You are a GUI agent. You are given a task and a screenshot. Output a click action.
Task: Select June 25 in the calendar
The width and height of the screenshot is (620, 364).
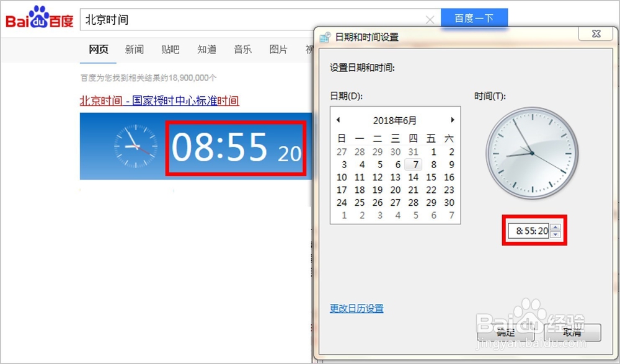[x=360, y=203]
